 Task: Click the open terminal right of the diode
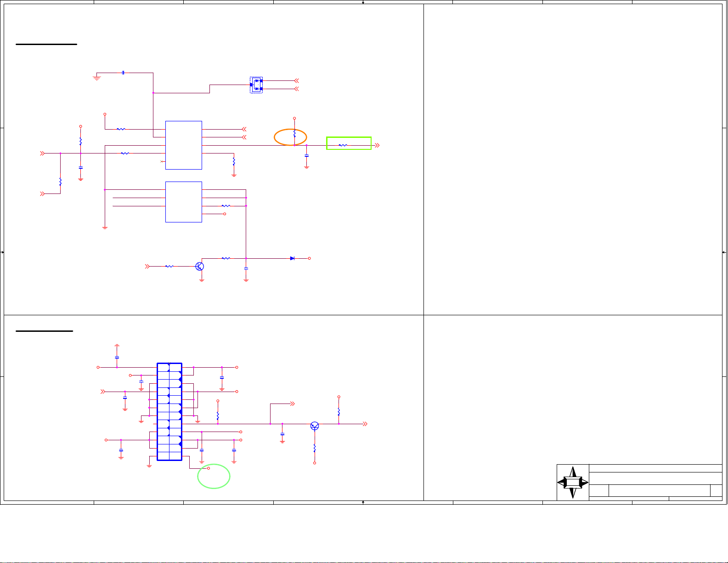tap(310, 258)
